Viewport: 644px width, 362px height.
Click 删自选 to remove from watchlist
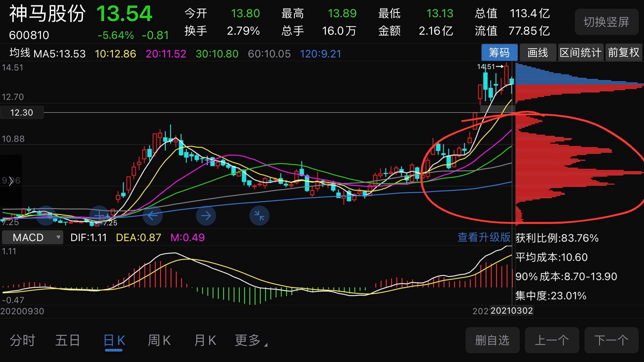coord(492,340)
